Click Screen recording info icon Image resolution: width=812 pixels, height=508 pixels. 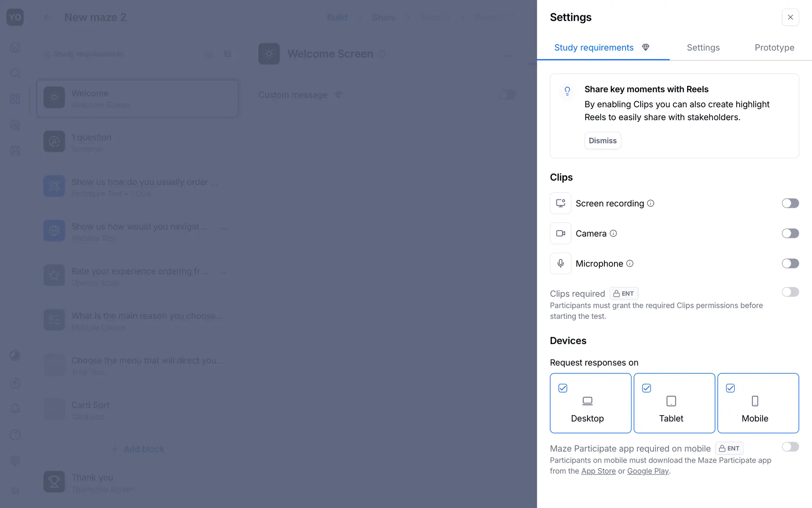(x=651, y=203)
